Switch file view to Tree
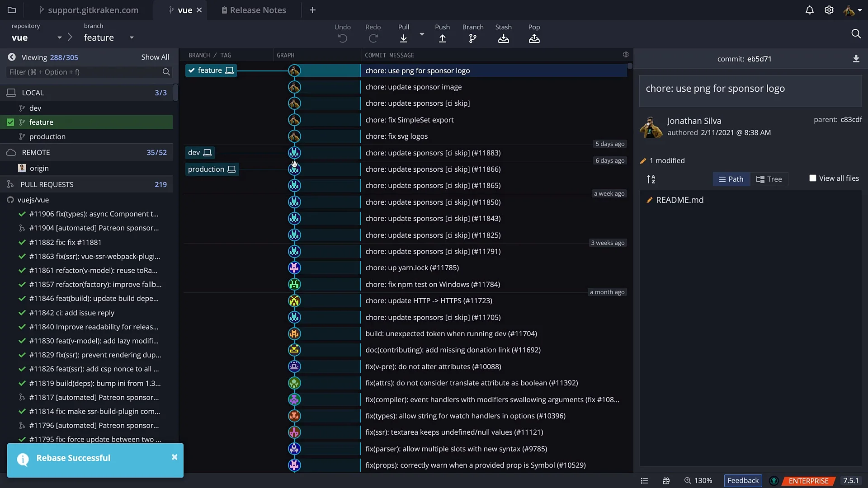Image resolution: width=868 pixels, height=488 pixels. pos(769,179)
